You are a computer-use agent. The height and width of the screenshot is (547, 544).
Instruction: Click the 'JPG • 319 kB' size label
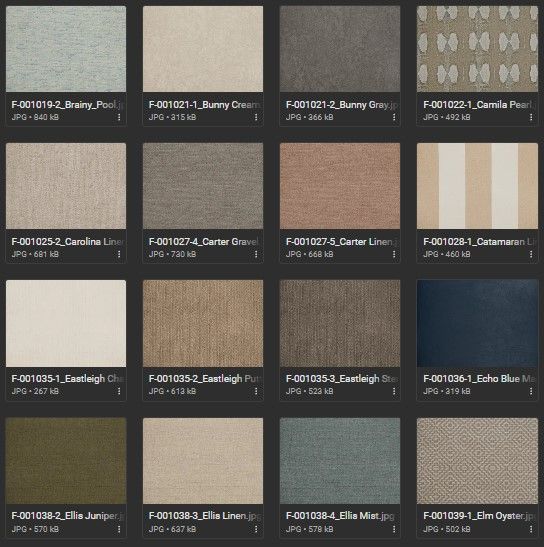tap(447, 391)
